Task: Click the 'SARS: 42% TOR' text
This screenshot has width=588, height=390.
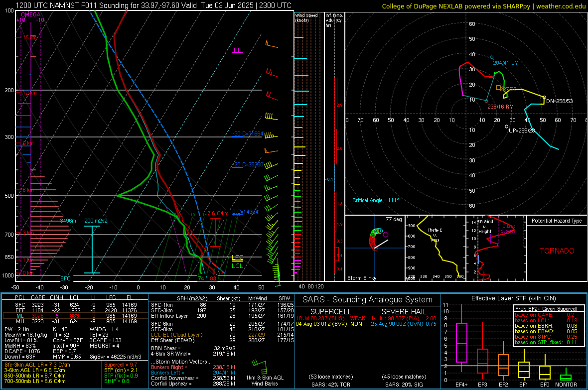Action: (330, 385)
